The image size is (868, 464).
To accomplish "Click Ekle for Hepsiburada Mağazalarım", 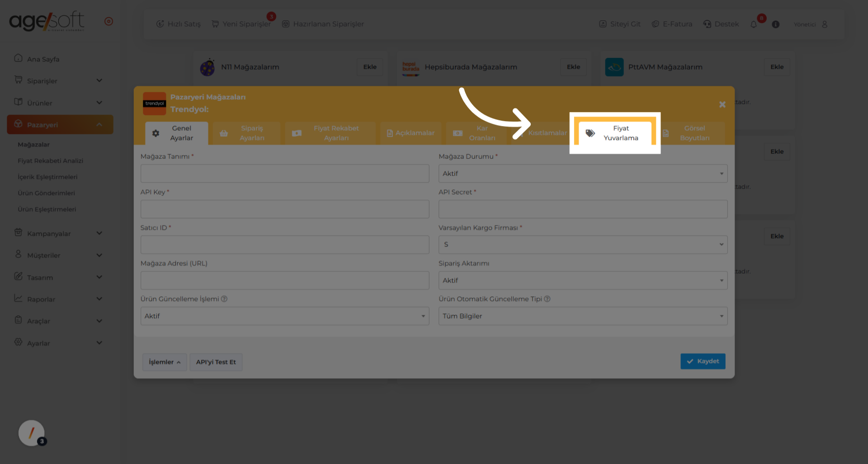I will [x=573, y=67].
